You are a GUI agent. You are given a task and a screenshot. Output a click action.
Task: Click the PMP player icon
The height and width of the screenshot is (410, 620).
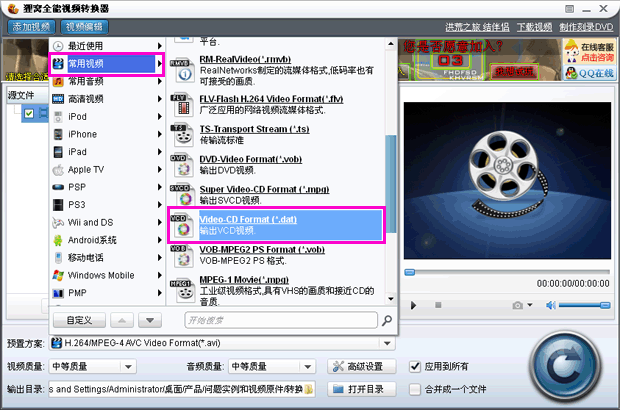[x=58, y=293]
